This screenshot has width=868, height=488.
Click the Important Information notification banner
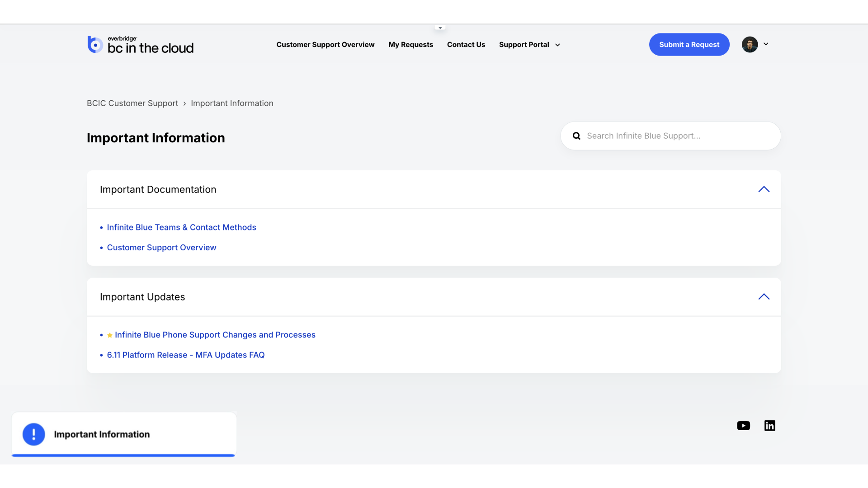(x=123, y=434)
